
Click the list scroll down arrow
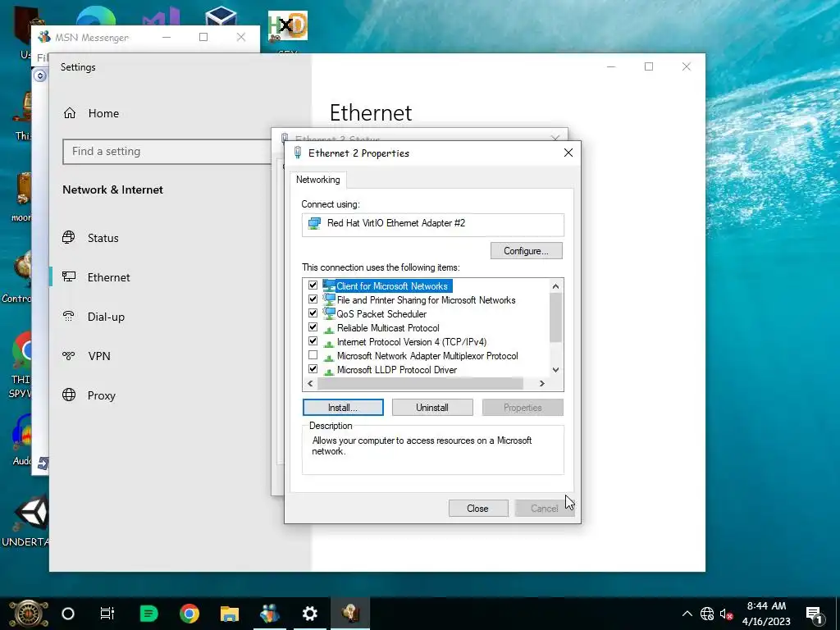coord(555,370)
